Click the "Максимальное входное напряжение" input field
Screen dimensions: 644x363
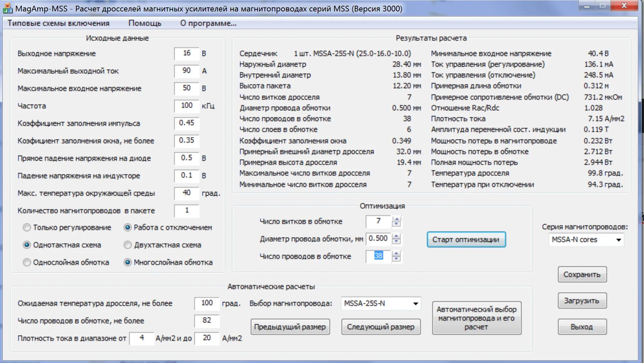coord(187,88)
